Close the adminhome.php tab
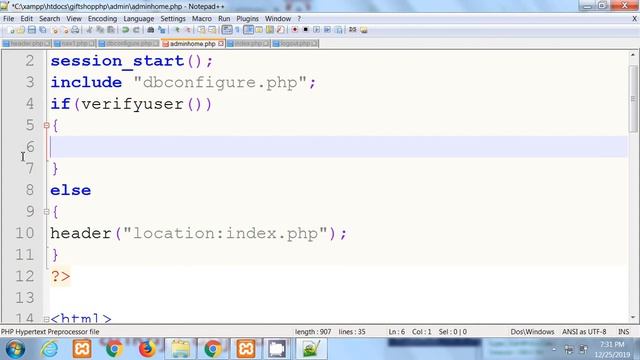 [221, 43]
